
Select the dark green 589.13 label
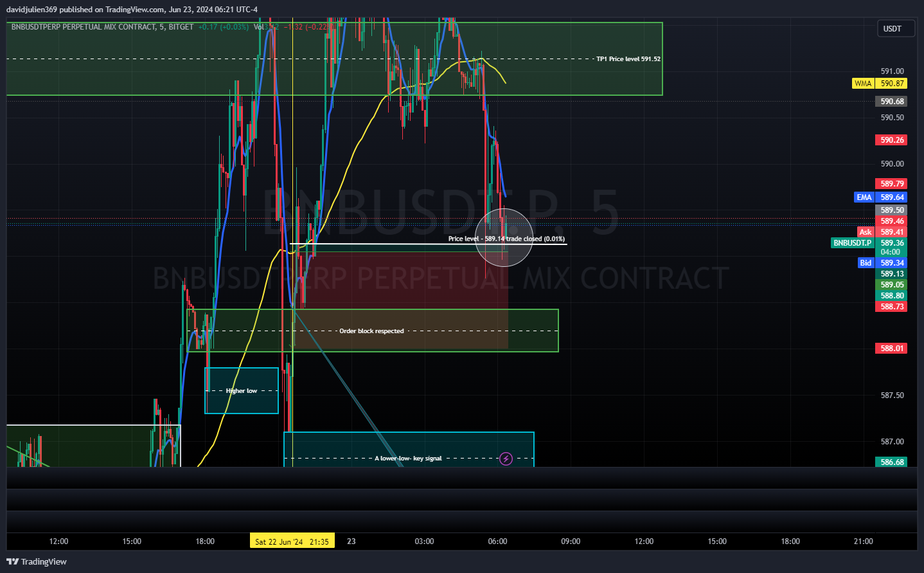(x=892, y=274)
